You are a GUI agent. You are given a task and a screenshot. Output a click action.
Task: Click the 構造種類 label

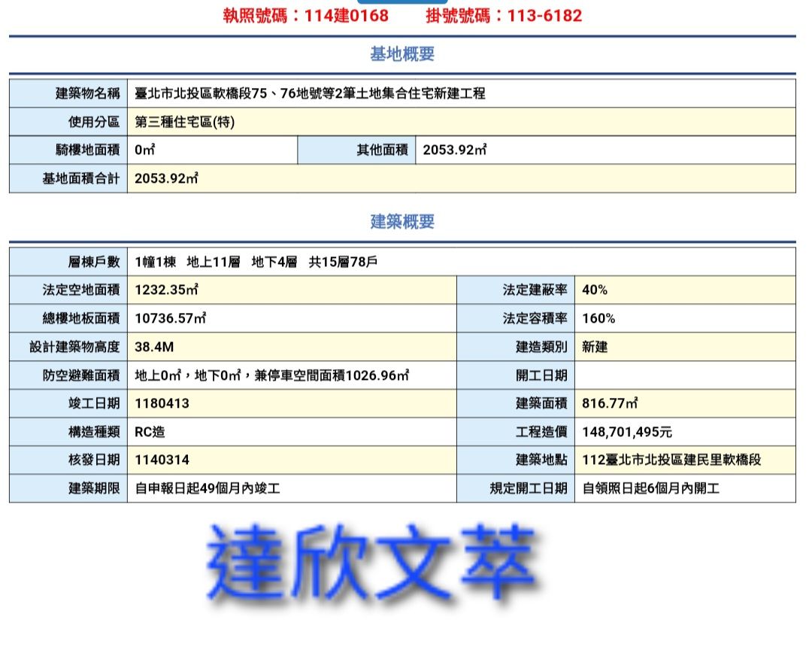click(94, 432)
